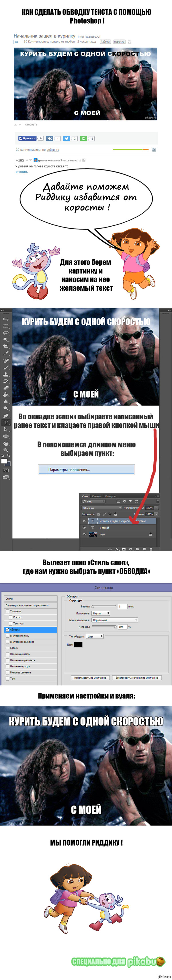Select the History Brush tool
The width and height of the screenshot is (172, 980).
click(x=6, y=381)
